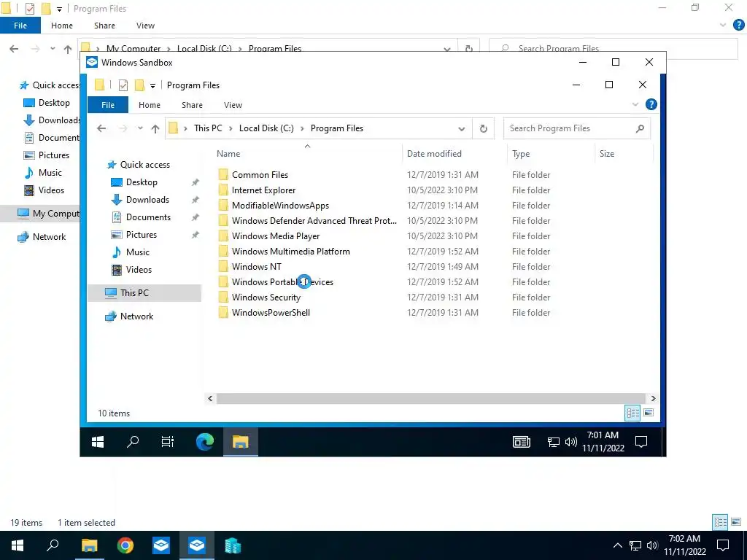
Task: Go up one level in Sandbox Explorer
Action: tap(155, 128)
